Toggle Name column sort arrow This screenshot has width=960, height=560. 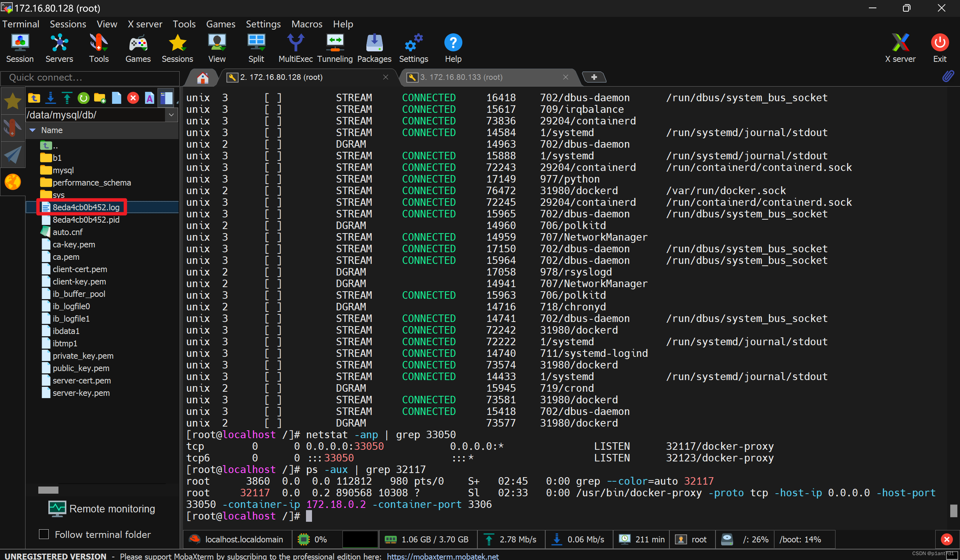(x=32, y=130)
